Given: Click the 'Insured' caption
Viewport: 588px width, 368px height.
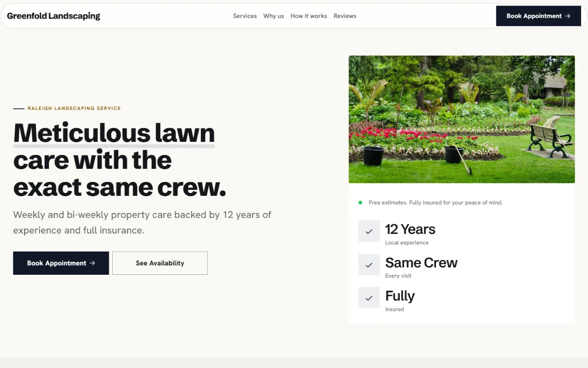Looking at the screenshot, I should point(394,309).
